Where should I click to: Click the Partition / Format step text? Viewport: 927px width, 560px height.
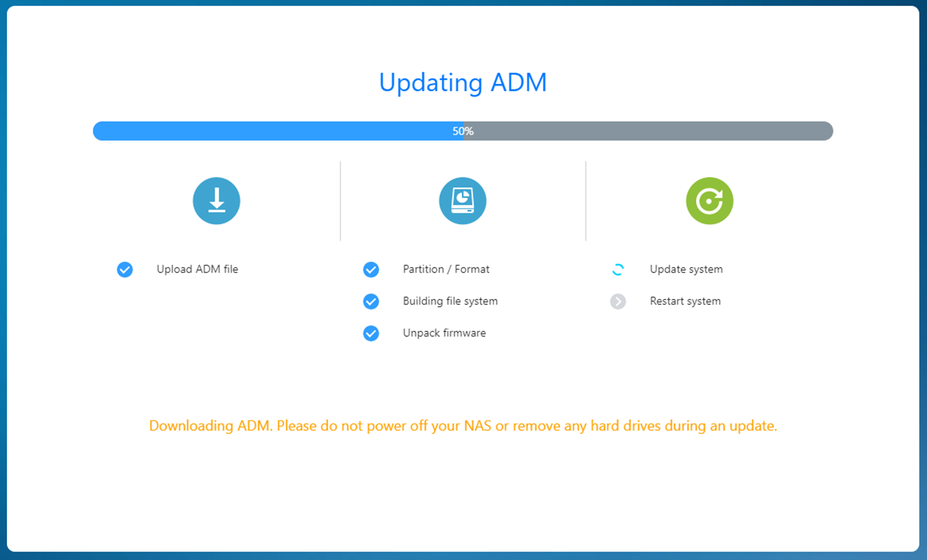pos(446,269)
